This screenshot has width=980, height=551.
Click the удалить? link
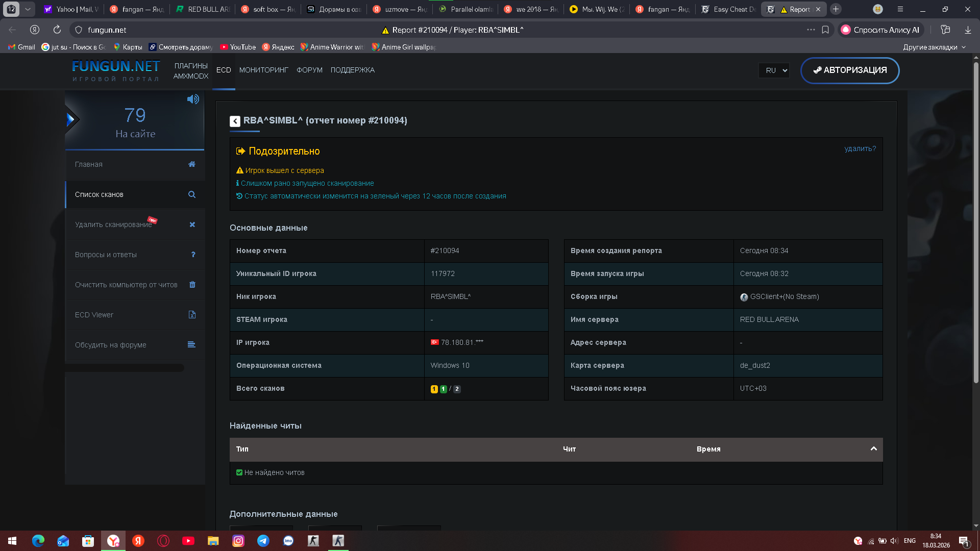[860, 148]
